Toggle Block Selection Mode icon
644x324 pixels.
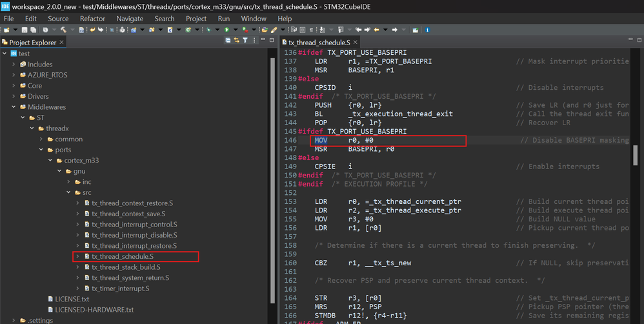(x=302, y=30)
